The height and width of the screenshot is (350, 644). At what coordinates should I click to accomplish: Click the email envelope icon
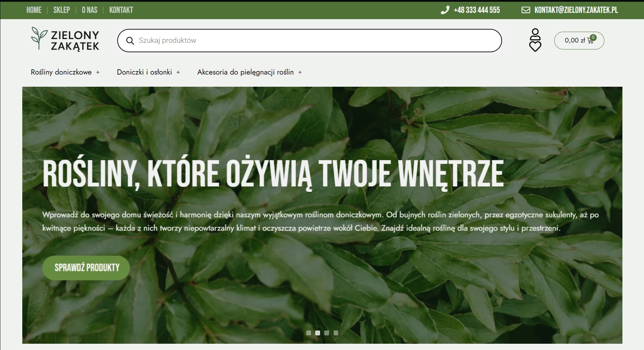click(526, 10)
